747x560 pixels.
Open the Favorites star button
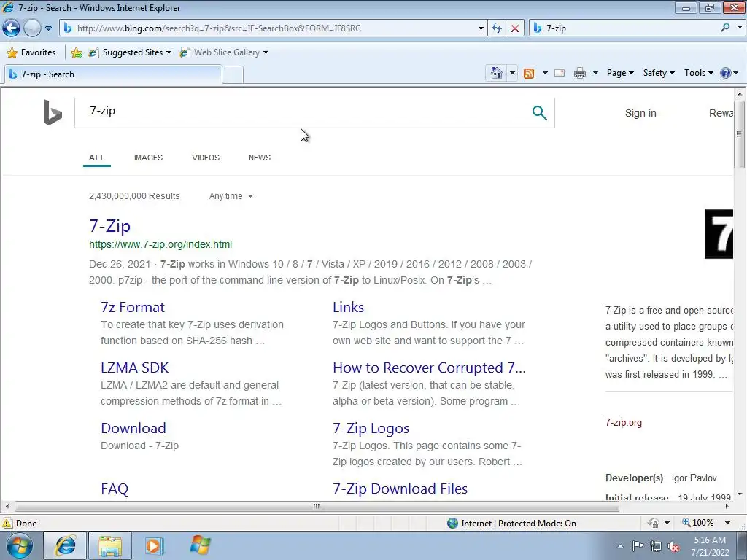[31, 52]
